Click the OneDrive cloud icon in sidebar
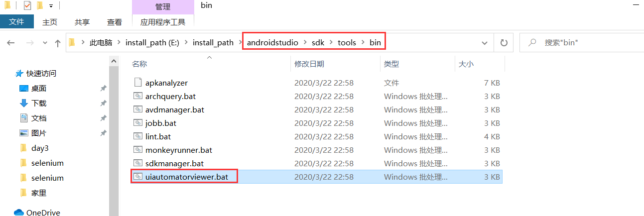This screenshot has height=216, width=644. pyautogui.click(x=19, y=213)
